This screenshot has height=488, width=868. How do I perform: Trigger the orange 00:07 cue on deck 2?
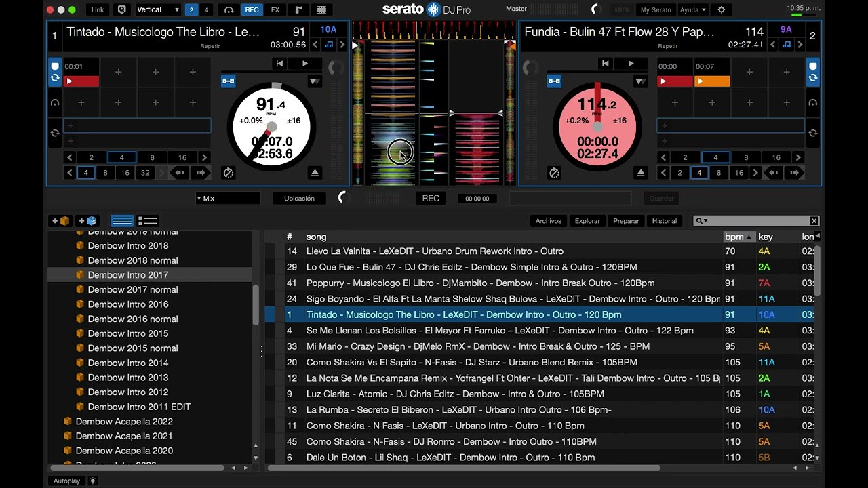tap(712, 81)
